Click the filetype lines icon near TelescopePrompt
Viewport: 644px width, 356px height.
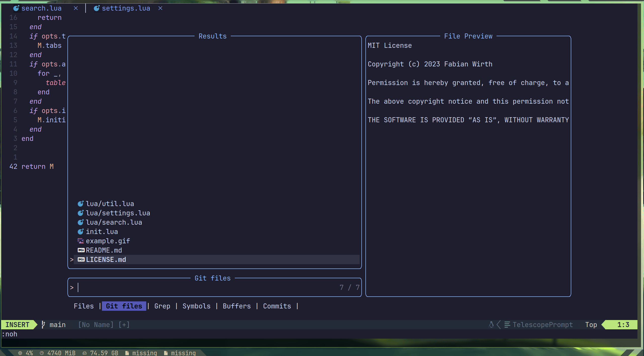coord(507,325)
